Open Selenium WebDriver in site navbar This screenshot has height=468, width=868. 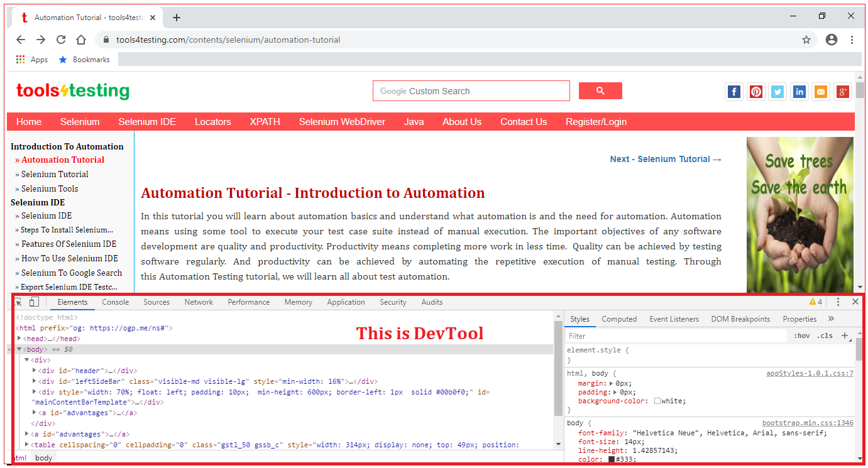coord(342,122)
